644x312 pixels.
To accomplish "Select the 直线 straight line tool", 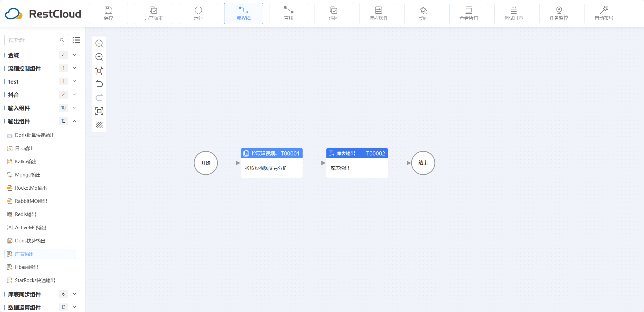I will [288, 14].
